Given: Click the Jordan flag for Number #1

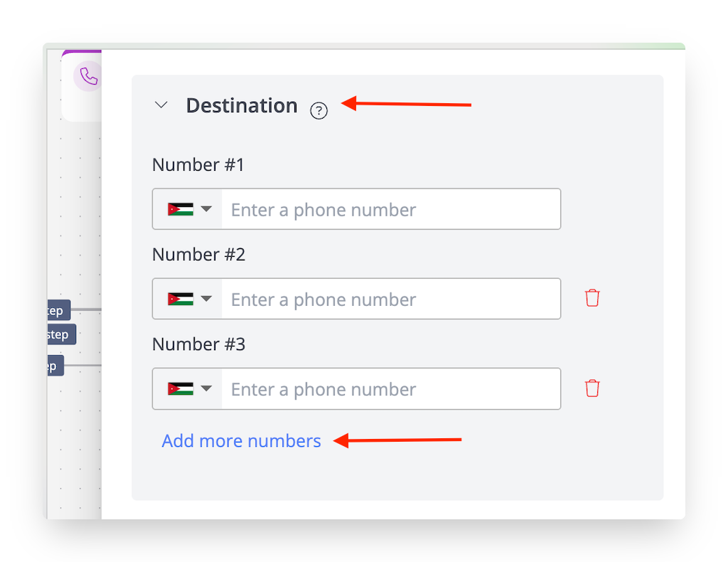Looking at the screenshot, I should (180, 209).
